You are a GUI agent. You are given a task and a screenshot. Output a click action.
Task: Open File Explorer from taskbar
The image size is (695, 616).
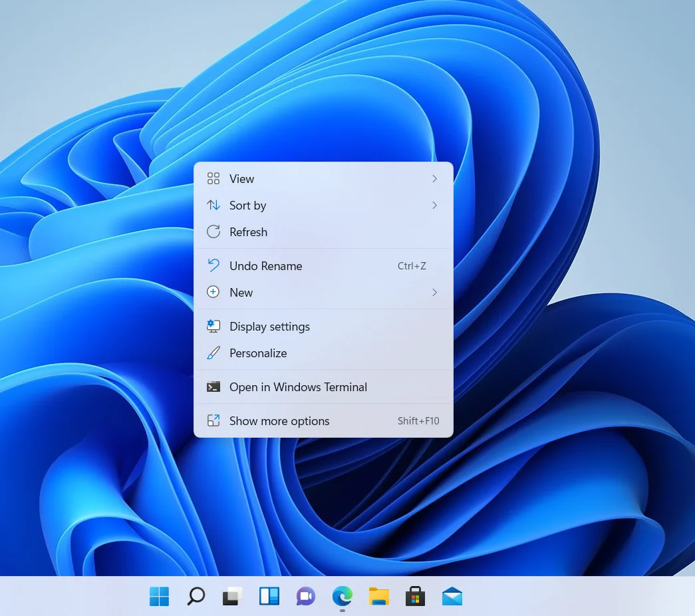point(379,596)
